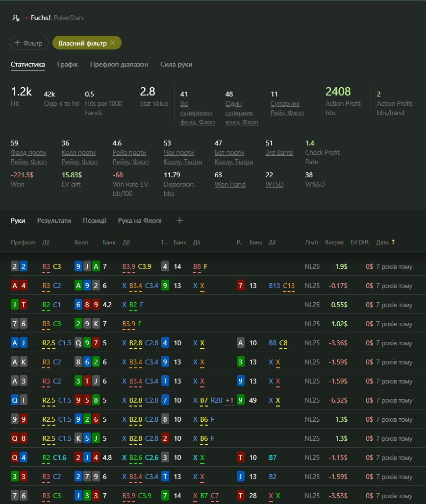The height and width of the screenshot is (504, 426).
Task: Select the J T preflop hand cards
Action: click(x=19, y=304)
